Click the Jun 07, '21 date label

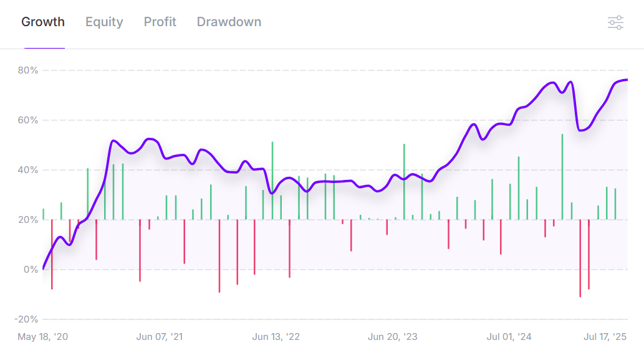(160, 337)
